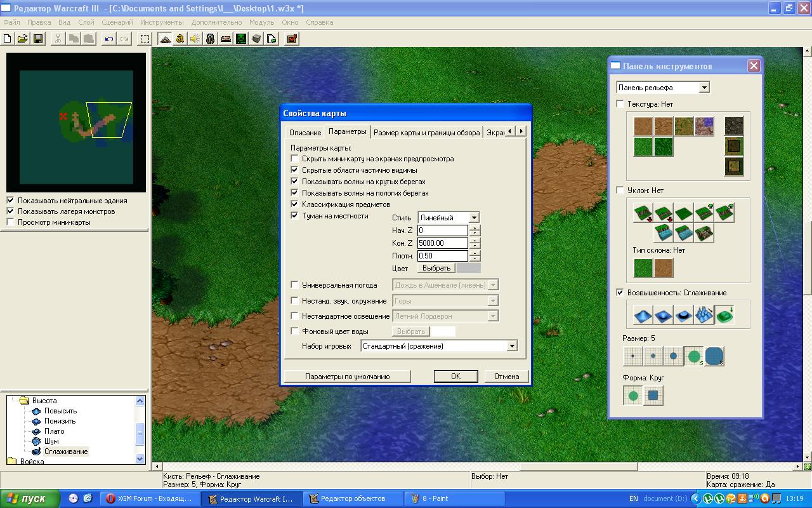Toggle 'Скрытые области частично видимы' checkbox

294,170
